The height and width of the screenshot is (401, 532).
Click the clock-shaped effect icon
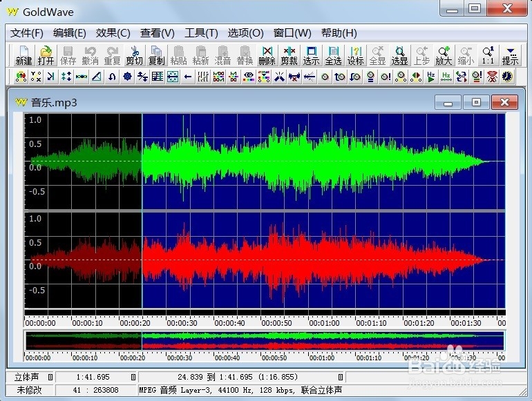point(507,77)
